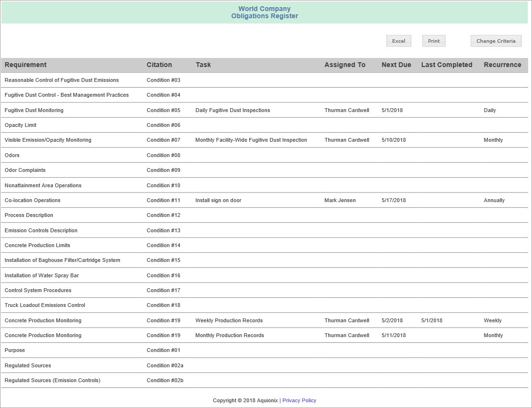
Task: Print the obligations register
Action: [433, 41]
